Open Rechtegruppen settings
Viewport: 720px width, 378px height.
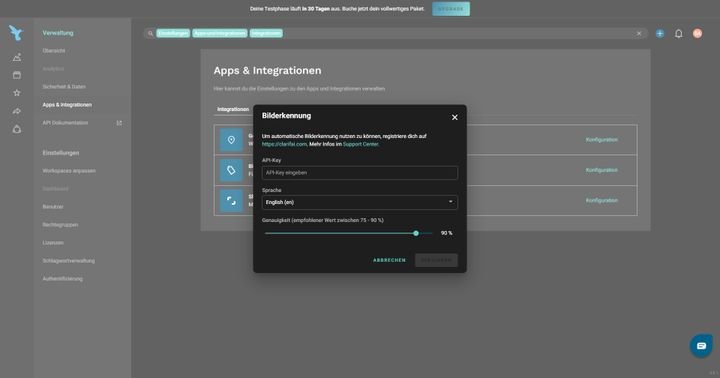coord(60,225)
